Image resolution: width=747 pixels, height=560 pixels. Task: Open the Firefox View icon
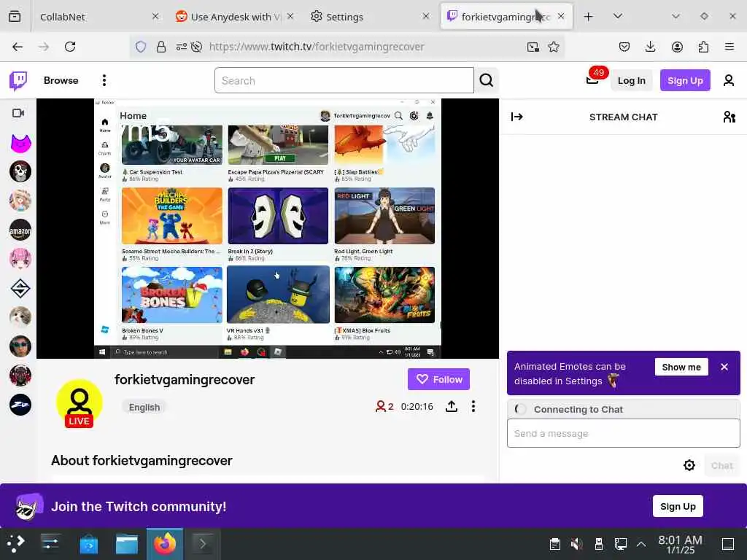click(15, 17)
